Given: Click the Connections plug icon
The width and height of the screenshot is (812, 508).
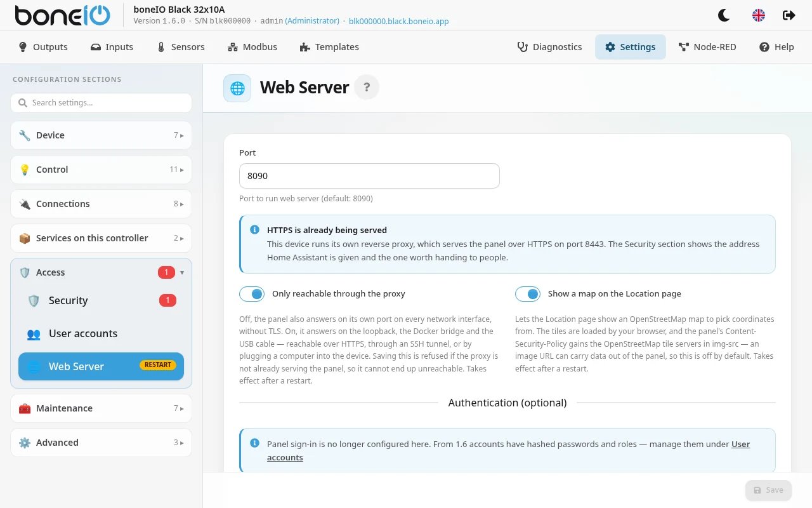Looking at the screenshot, I should 25,204.
